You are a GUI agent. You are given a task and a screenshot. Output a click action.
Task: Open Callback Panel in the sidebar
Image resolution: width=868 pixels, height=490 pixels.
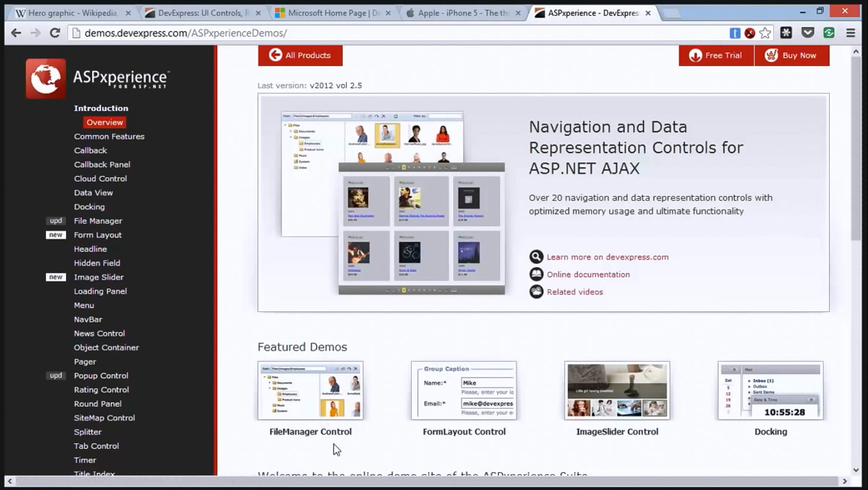click(102, 165)
